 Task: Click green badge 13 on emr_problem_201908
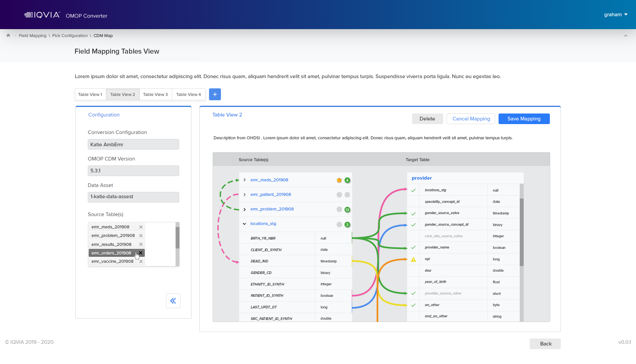pyautogui.click(x=347, y=209)
